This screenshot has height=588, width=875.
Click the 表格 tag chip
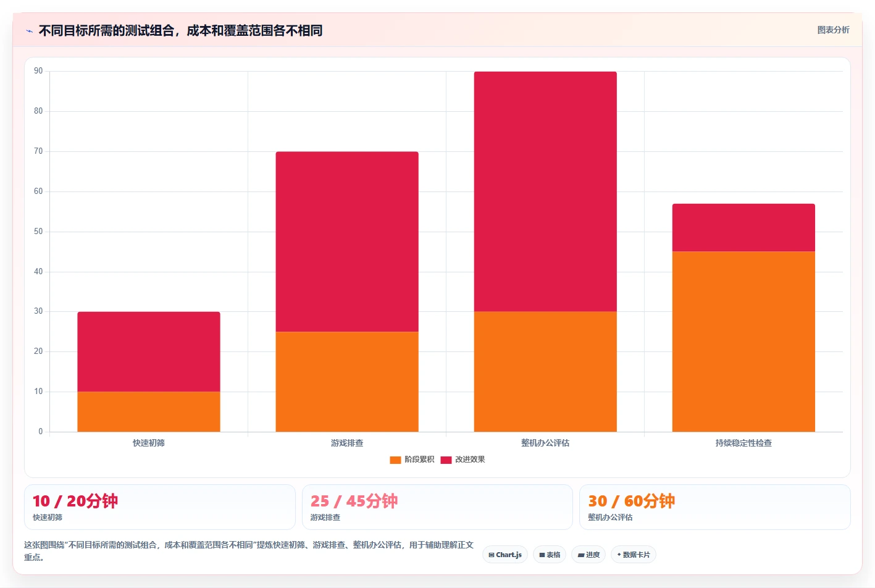[550, 555]
